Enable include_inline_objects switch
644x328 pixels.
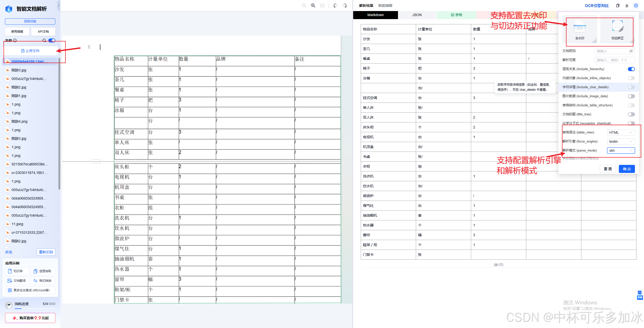(631, 78)
